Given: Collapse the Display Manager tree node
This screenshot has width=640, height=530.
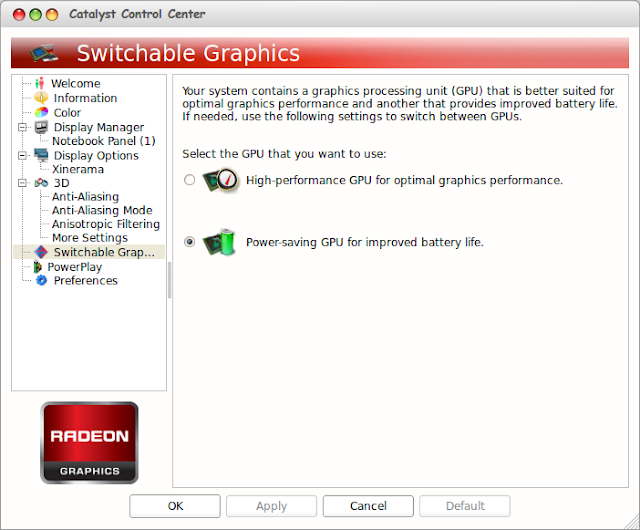Looking at the screenshot, I should click(x=22, y=127).
